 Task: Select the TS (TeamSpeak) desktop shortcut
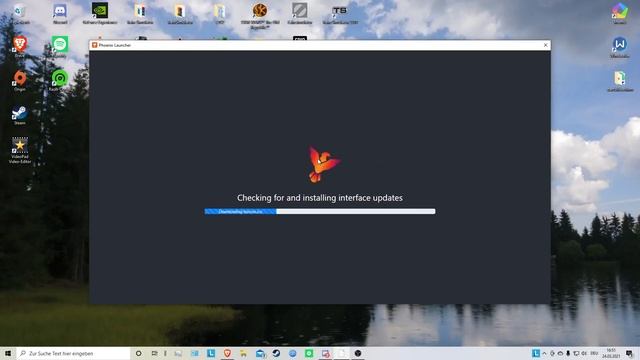tap(340, 13)
